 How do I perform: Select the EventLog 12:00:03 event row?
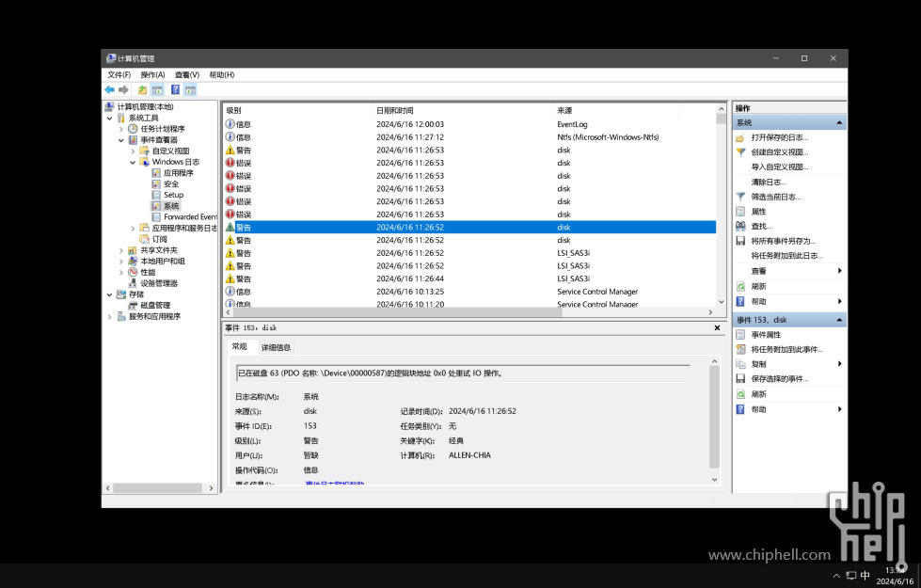click(x=469, y=124)
